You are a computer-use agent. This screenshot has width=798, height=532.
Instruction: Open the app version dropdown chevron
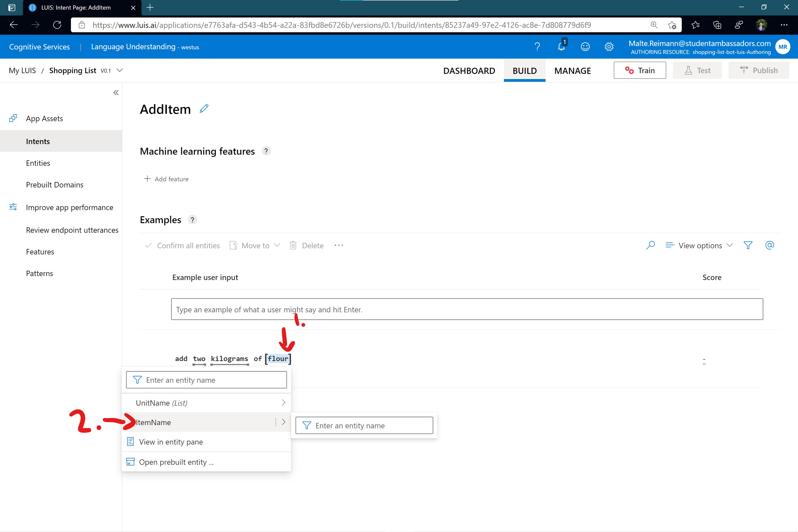pos(119,70)
